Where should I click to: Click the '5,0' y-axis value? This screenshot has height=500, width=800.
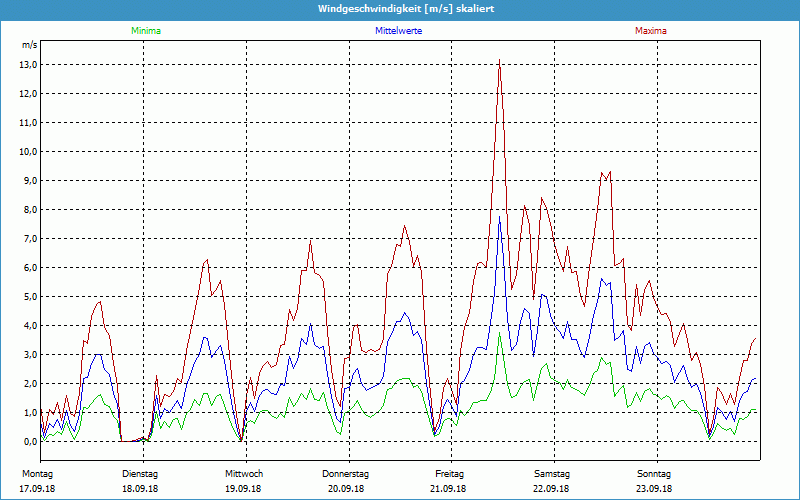point(30,297)
